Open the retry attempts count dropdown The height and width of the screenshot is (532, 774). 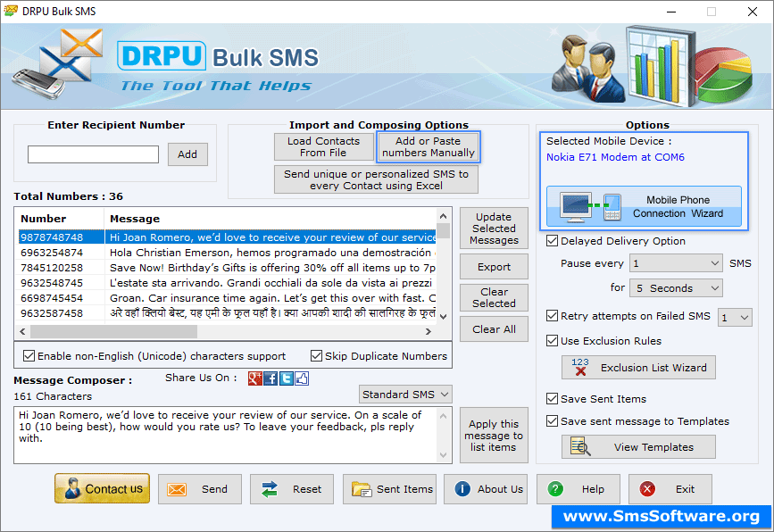click(735, 317)
